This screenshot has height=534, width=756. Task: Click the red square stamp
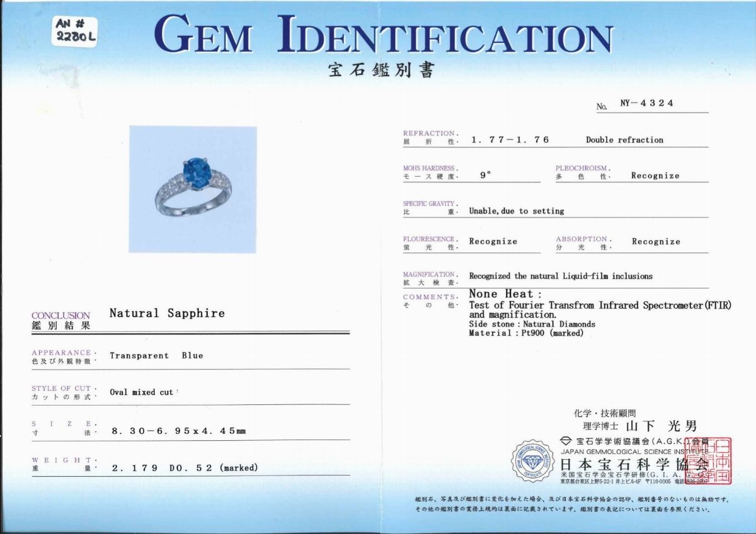click(713, 461)
